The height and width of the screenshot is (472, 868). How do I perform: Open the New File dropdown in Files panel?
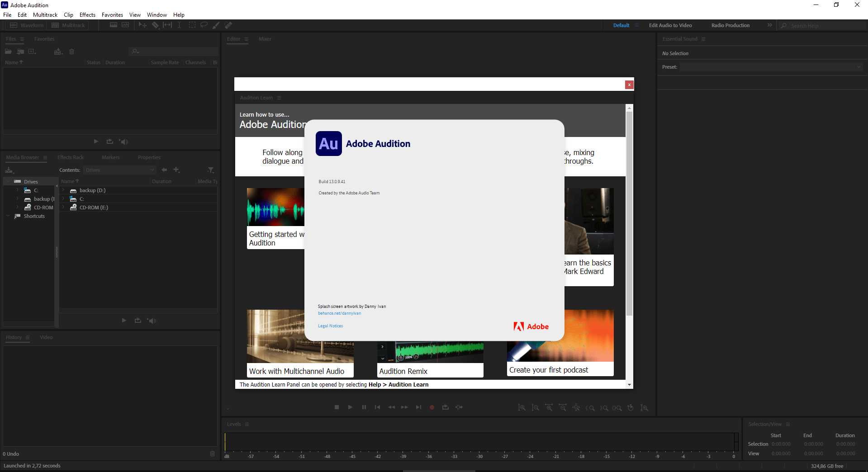pyautogui.click(x=32, y=52)
